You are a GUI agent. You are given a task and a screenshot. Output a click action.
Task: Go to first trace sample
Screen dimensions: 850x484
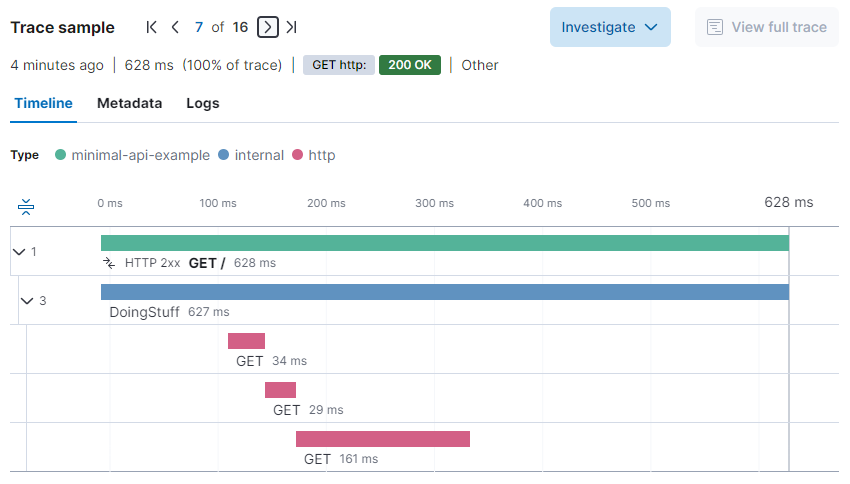click(152, 27)
